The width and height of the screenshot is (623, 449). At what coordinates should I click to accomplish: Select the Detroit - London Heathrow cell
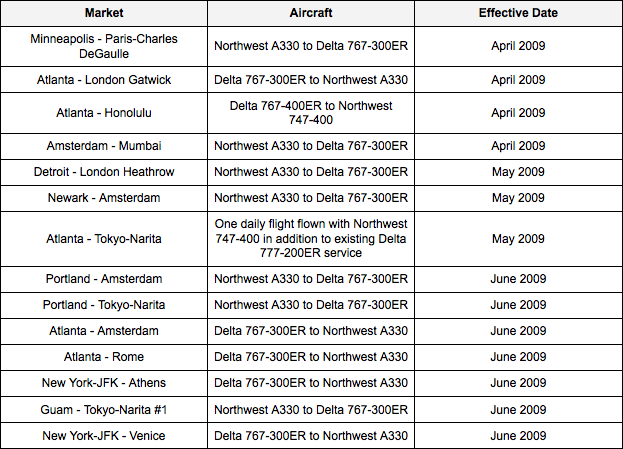pos(104,172)
